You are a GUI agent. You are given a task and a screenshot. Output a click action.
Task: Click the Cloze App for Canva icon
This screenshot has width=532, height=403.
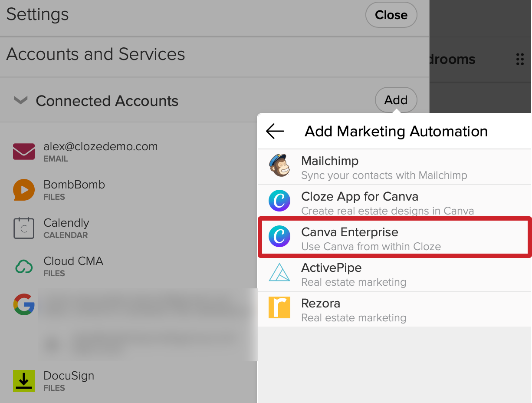(x=279, y=201)
